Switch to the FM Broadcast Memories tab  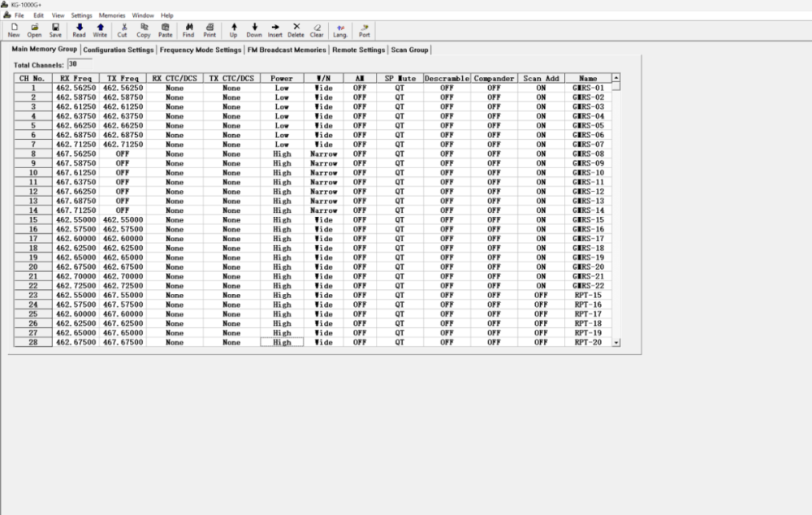tap(287, 50)
